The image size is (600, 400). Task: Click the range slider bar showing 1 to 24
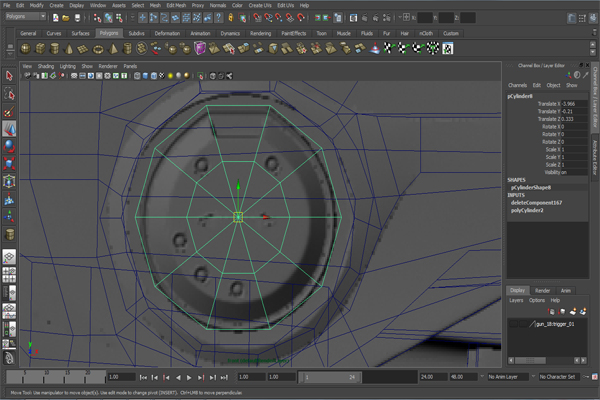point(329,377)
